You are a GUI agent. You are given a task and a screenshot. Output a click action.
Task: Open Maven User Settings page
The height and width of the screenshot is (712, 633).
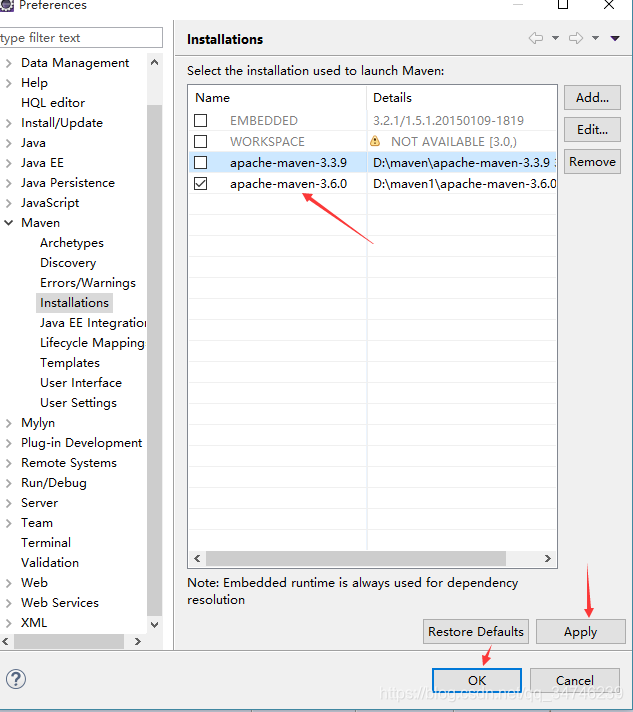78,403
